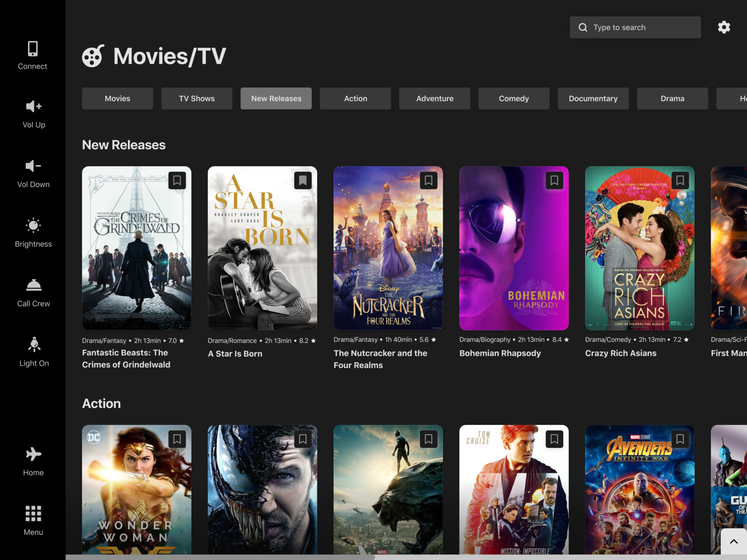Click the scroll-to-top chevron button
747x560 pixels.
(x=734, y=542)
